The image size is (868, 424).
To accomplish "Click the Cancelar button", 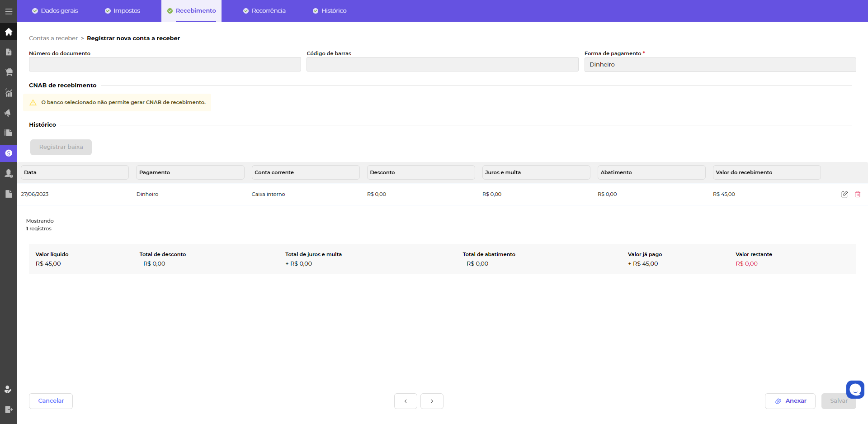I will [51, 401].
